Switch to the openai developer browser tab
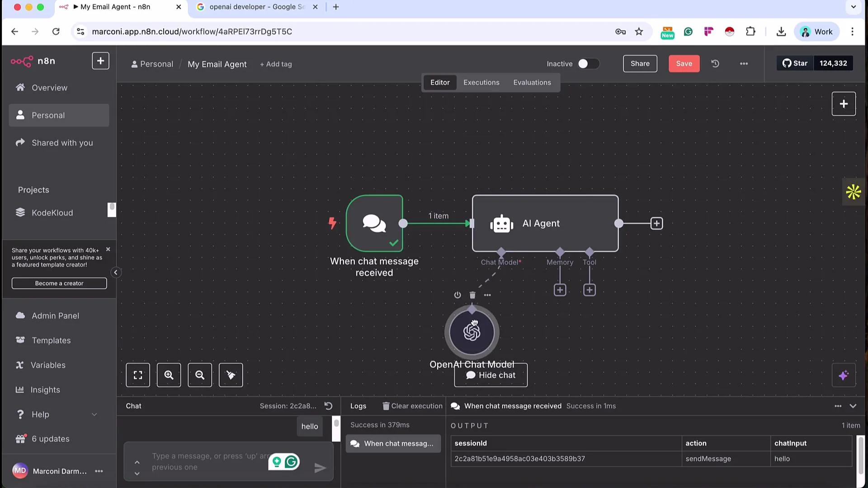The image size is (868, 488). point(257,7)
